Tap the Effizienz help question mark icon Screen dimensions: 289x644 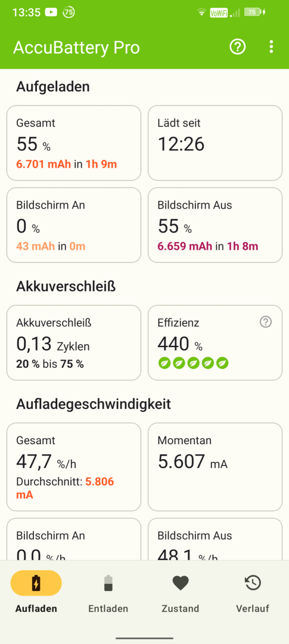[266, 323]
